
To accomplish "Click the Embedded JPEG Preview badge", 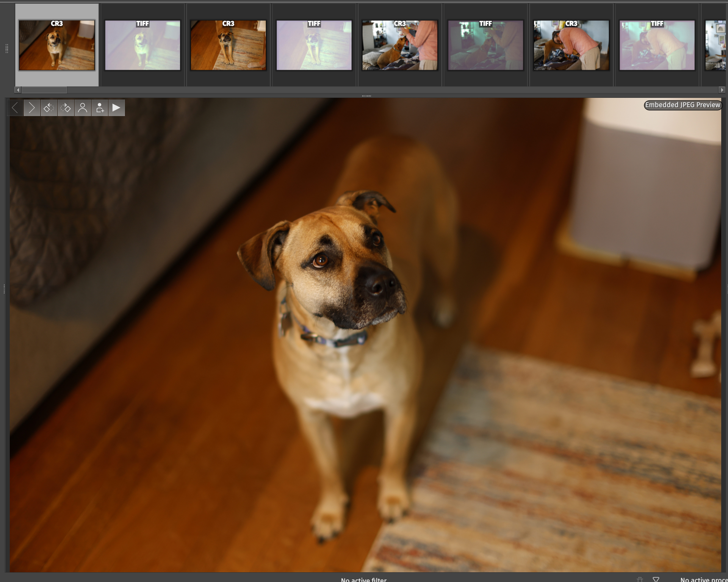I will [682, 105].
